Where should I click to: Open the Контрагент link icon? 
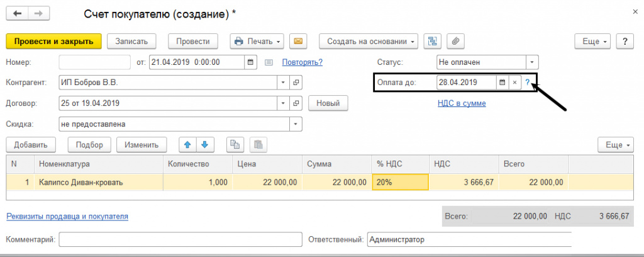296,83
